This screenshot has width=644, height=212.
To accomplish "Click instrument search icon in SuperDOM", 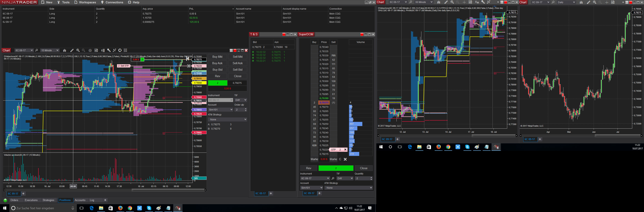I will 333,178.
